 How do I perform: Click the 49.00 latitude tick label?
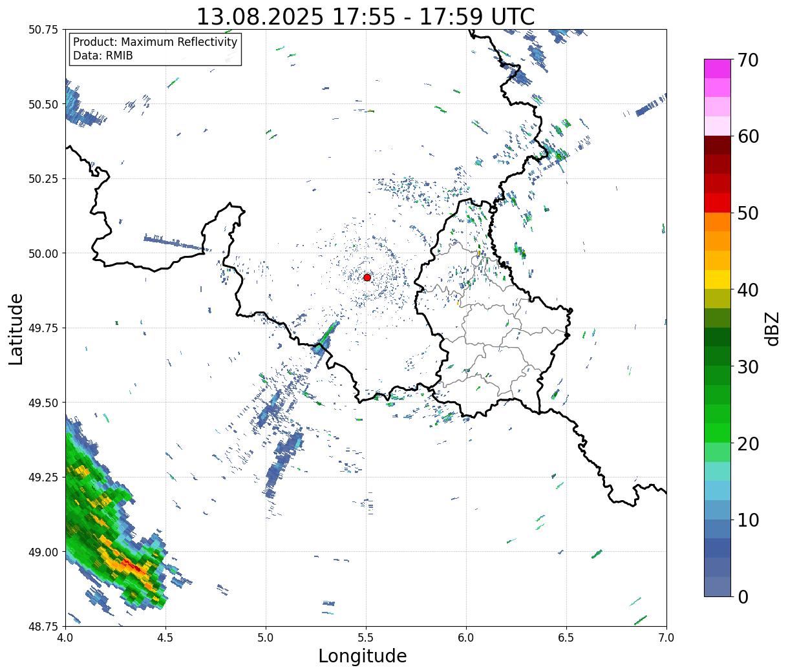point(43,552)
